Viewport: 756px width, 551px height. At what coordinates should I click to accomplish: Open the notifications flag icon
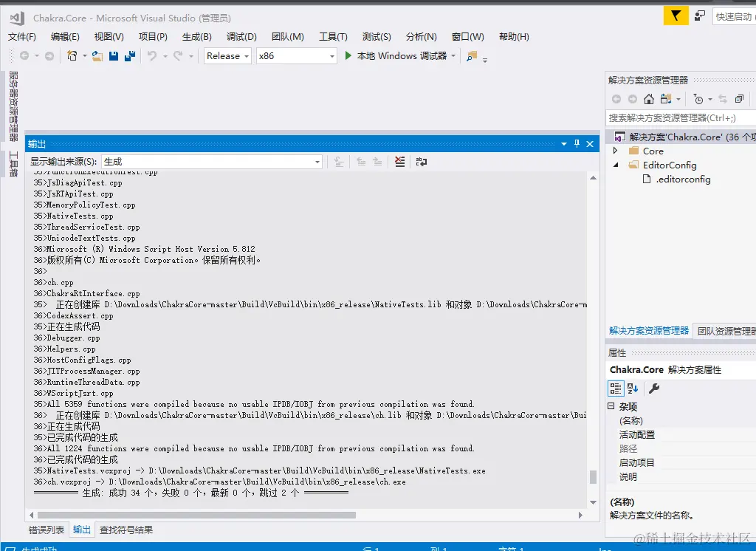point(676,16)
